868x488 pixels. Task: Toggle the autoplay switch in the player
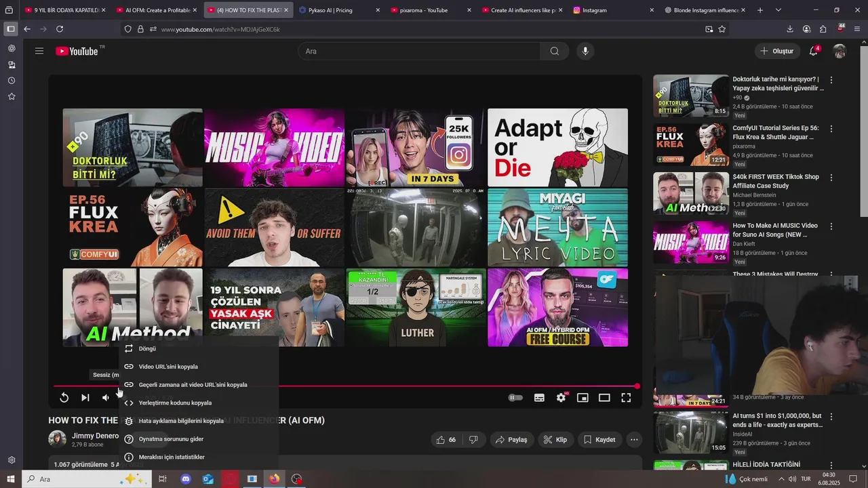coord(515,398)
